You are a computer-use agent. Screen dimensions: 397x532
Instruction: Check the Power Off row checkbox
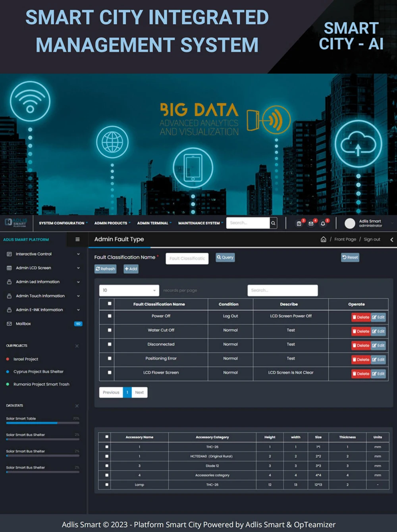point(110,316)
